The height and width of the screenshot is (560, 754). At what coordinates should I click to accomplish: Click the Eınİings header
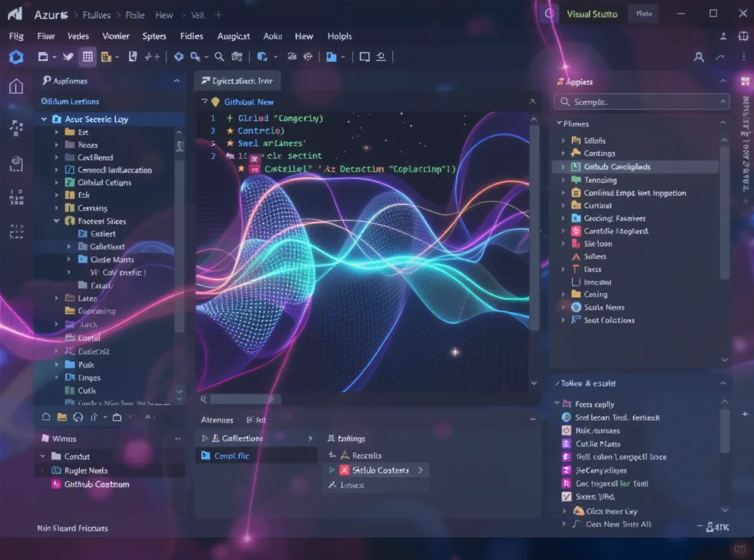(351, 438)
